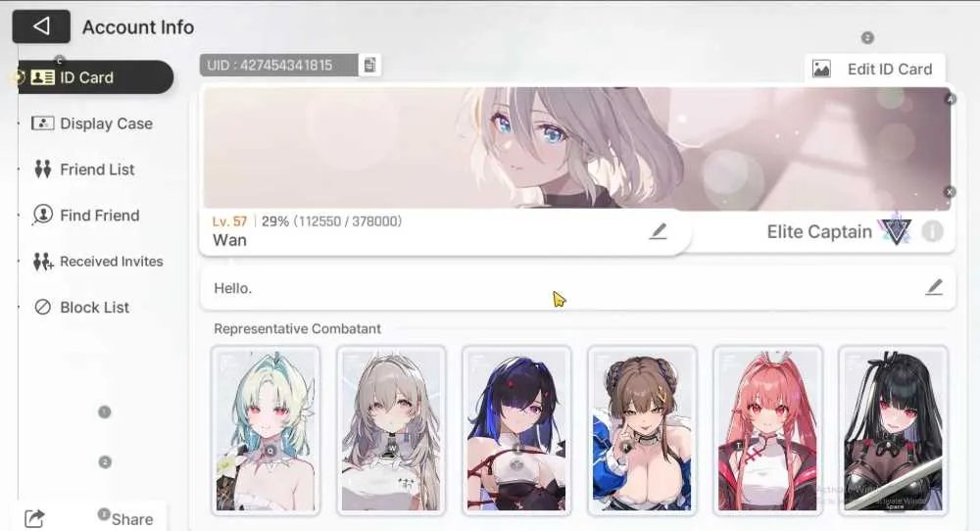Image resolution: width=980 pixels, height=531 pixels.
Task: Select the green-haired combatant card
Action: pyautogui.click(x=266, y=430)
